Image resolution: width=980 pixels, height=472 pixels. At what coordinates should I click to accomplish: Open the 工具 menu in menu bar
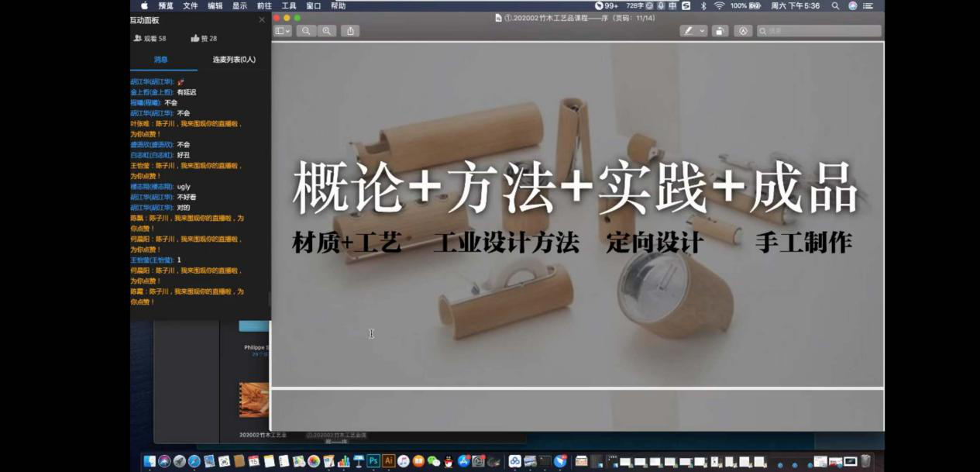coord(289,5)
